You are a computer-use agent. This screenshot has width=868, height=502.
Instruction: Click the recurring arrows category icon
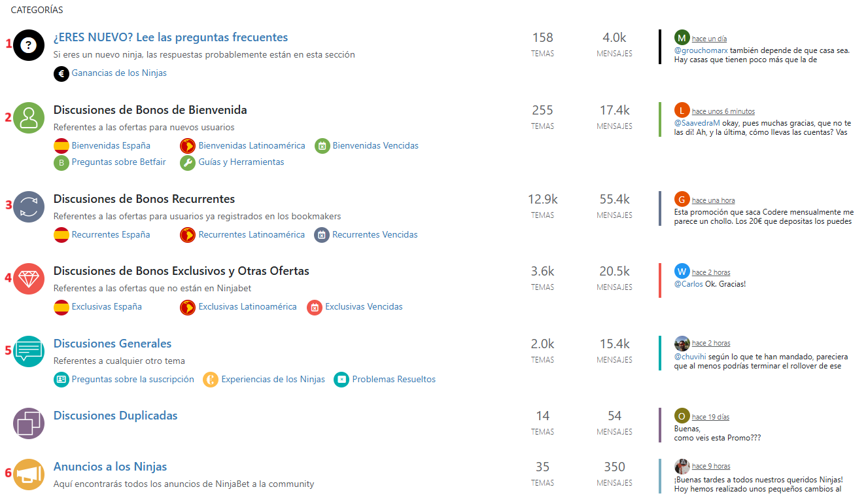coord(29,207)
